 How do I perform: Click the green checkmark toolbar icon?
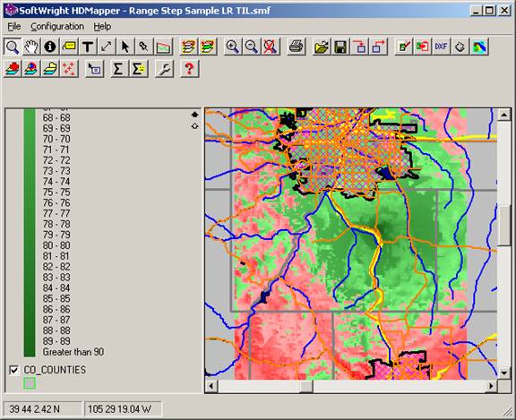403,47
